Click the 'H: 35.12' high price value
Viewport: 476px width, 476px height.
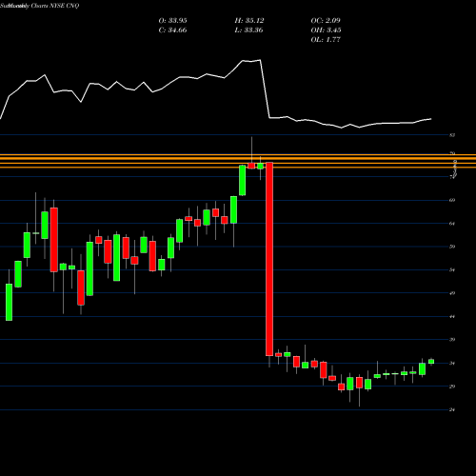[249, 21]
